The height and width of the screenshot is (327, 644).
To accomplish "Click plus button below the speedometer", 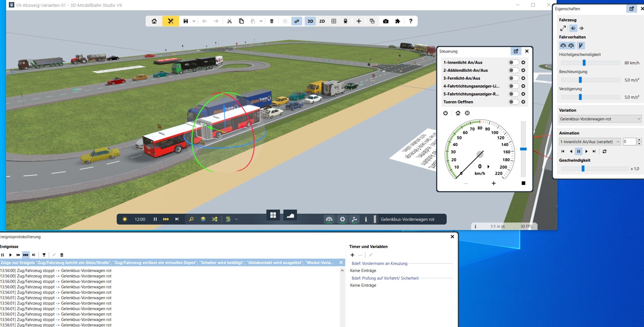I will click(x=494, y=183).
